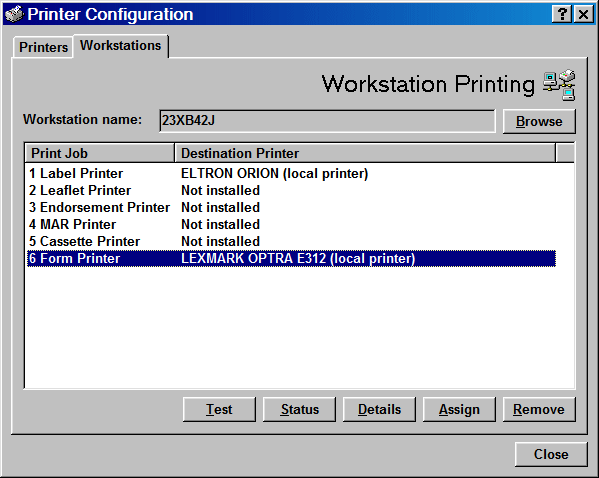Click the Destination Printer column header
The image size is (599, 478).
(365, 153)
